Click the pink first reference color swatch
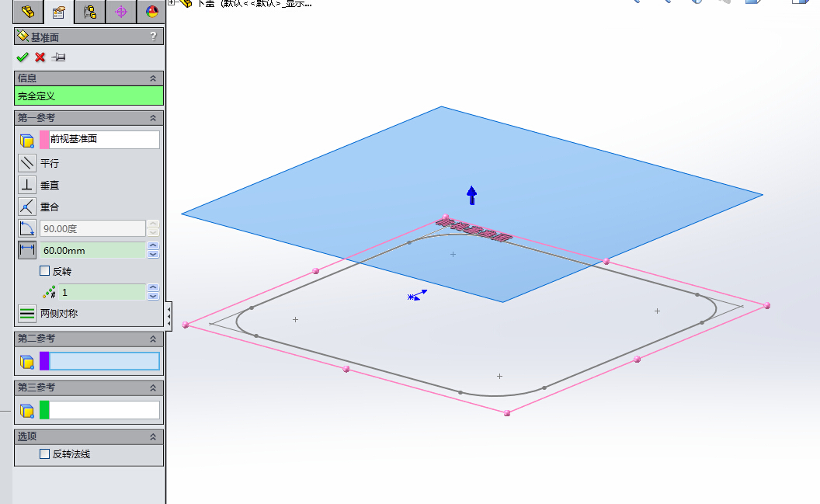This screenshot has height=504, width=820. (44, 140)
